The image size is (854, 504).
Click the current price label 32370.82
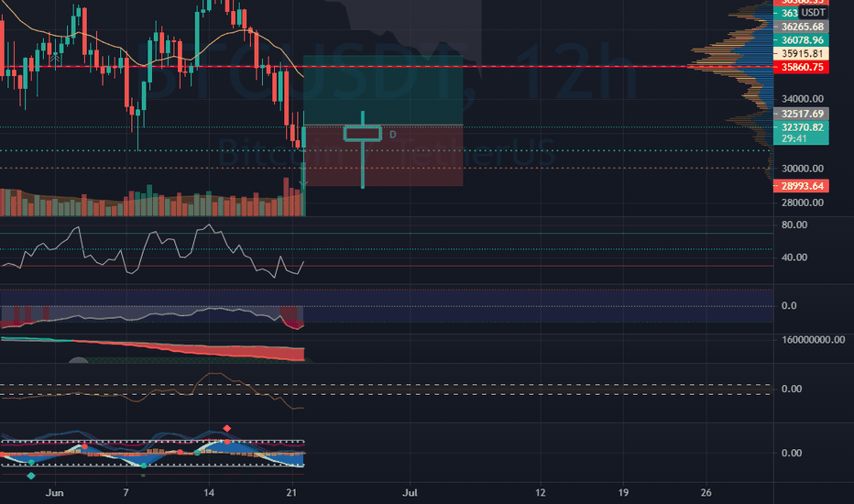[x=801, y=127]
